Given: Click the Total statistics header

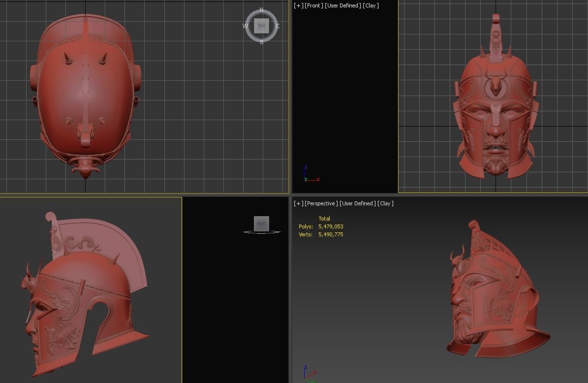Looking at the screenshot, I should point(324,219).
